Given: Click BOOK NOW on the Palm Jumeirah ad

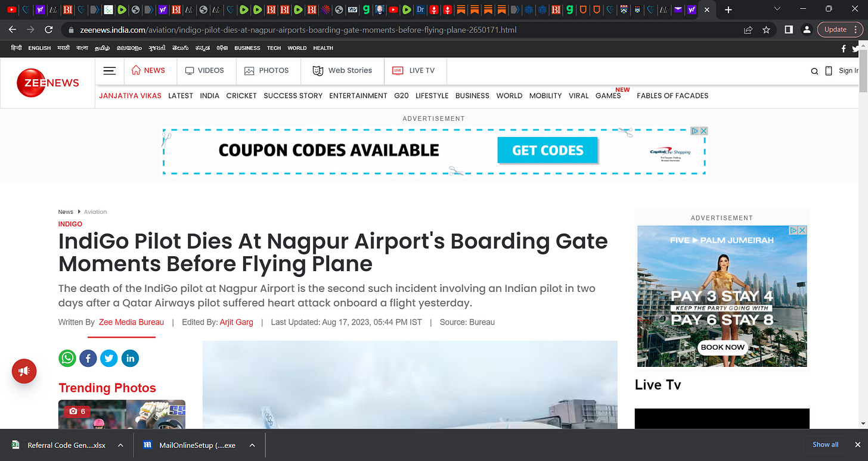Looking at the screenshot, I should point(723,347).
